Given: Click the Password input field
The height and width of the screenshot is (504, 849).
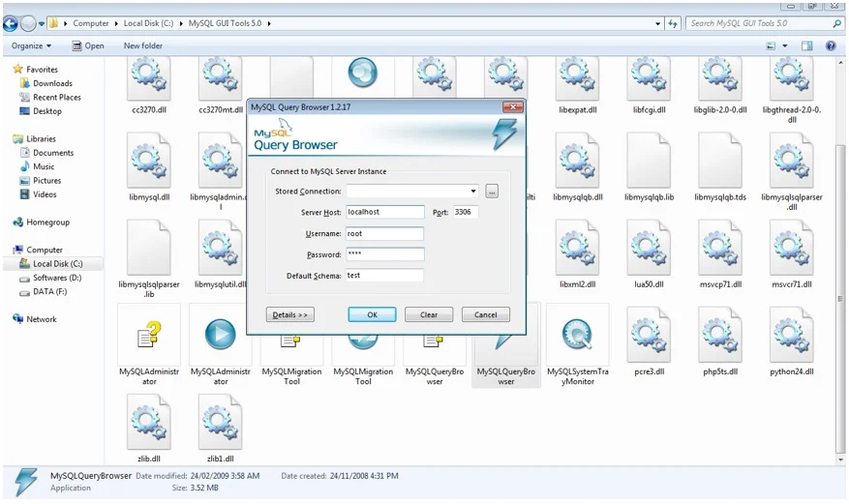Looking at the screenshot, I should (x=385, y=254).
